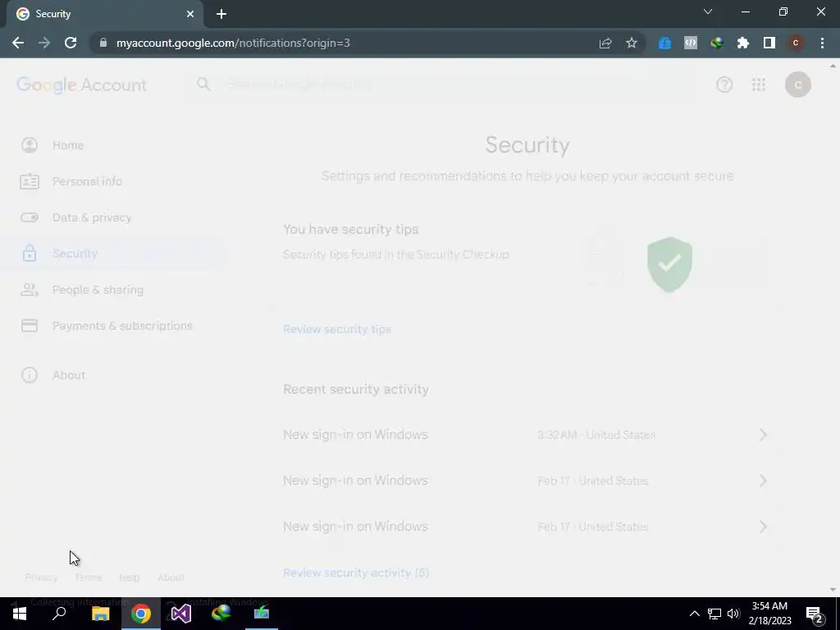Open the Google apps grid

tap(759, 84)
